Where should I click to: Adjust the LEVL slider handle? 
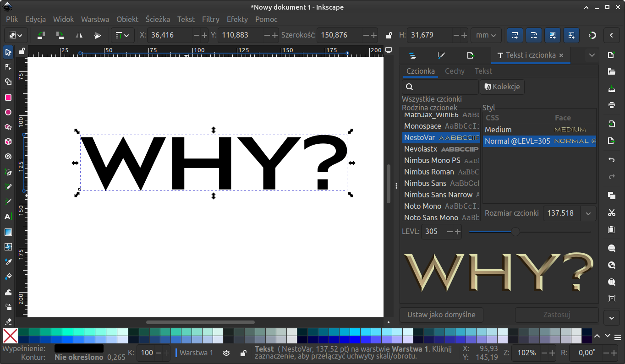point(515,232)
